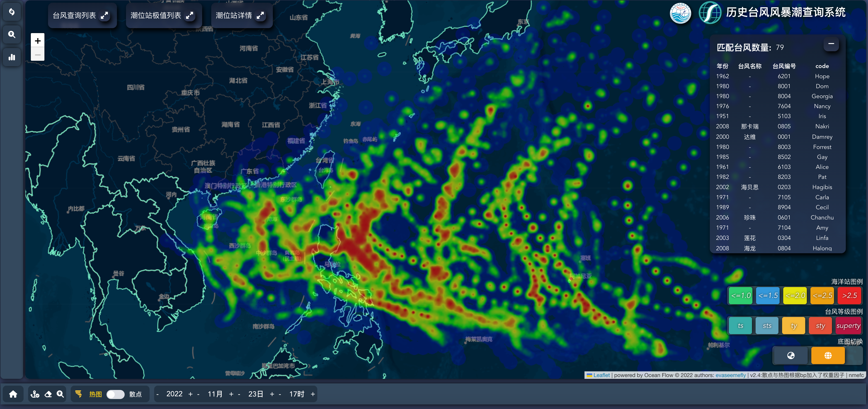Click the red >2.5 station legend swatch
The height and width of the screenshot is (409, 868).
pos(849,295)
